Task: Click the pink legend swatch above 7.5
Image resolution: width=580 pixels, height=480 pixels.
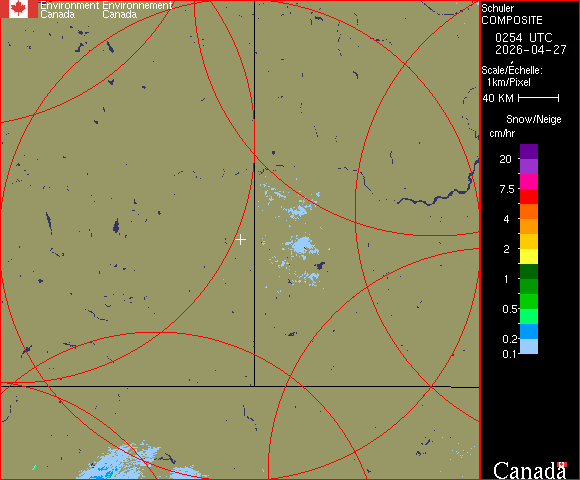Action: tap(529, 182)
